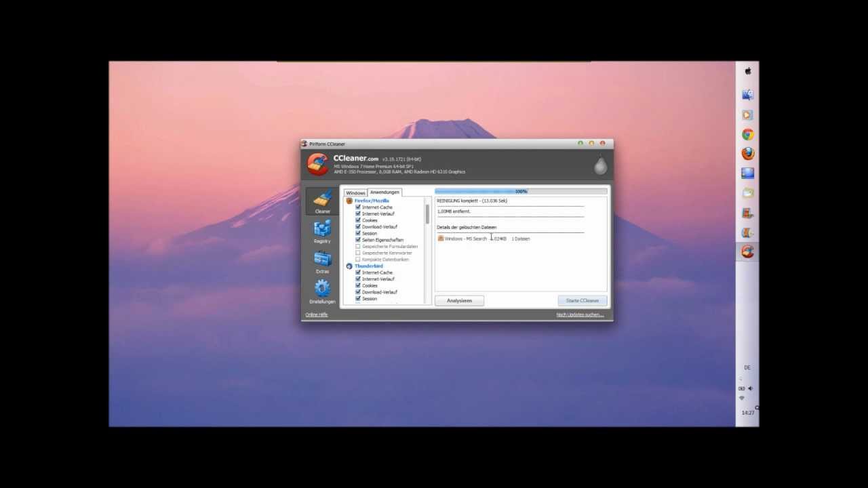Viewport: 868px width, 488px height.
Task: Click the 14:27 clock in the taskbar
Action: pos(747,412)
